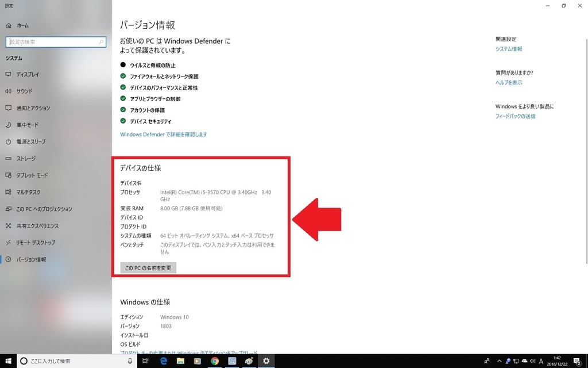Click the network icon in the system tray
The height and width of the screenshot is (368, 588).
pos(516,361)
